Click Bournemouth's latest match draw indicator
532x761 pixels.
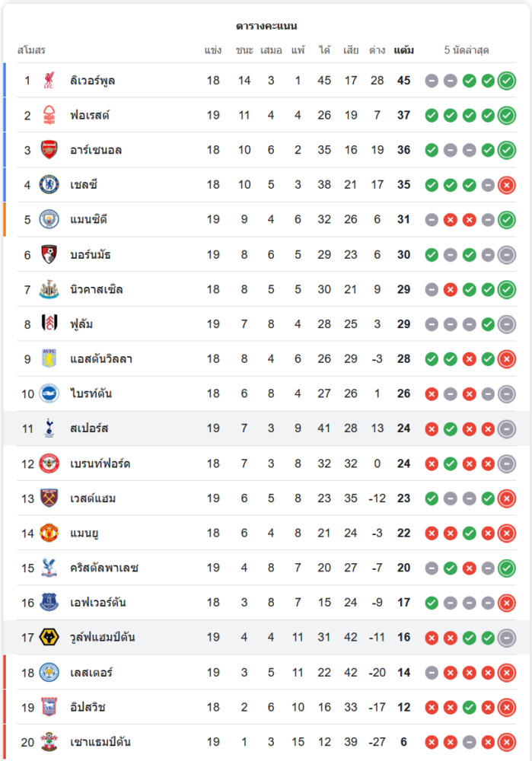pyautogui.click(x=507, y=255)
